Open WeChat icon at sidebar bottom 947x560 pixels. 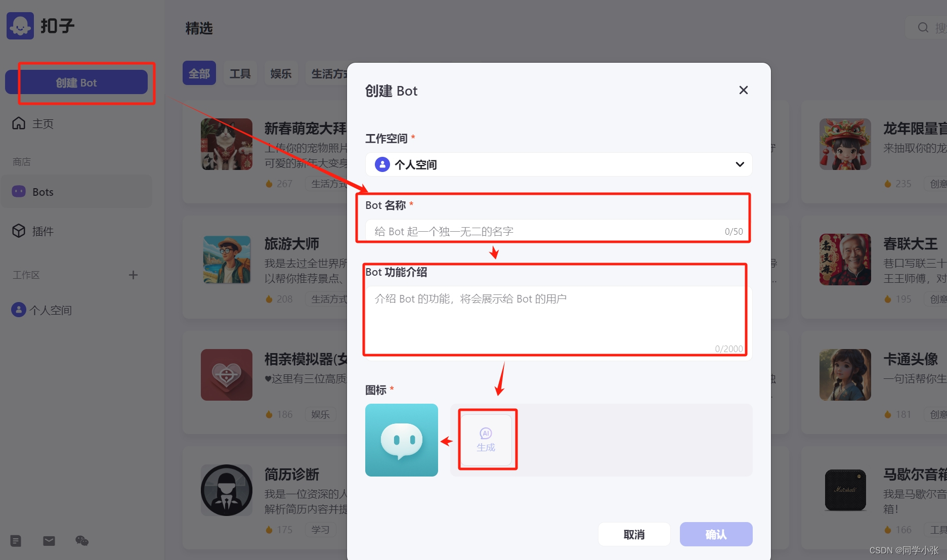(x=82, y=541)
